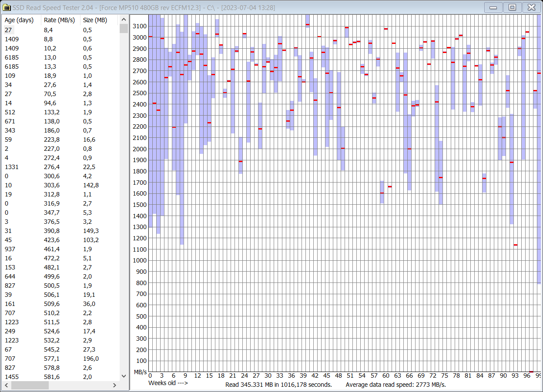Screen dimensions: 543x392
Task: Select the row with age 512
Action: (60, 112)
